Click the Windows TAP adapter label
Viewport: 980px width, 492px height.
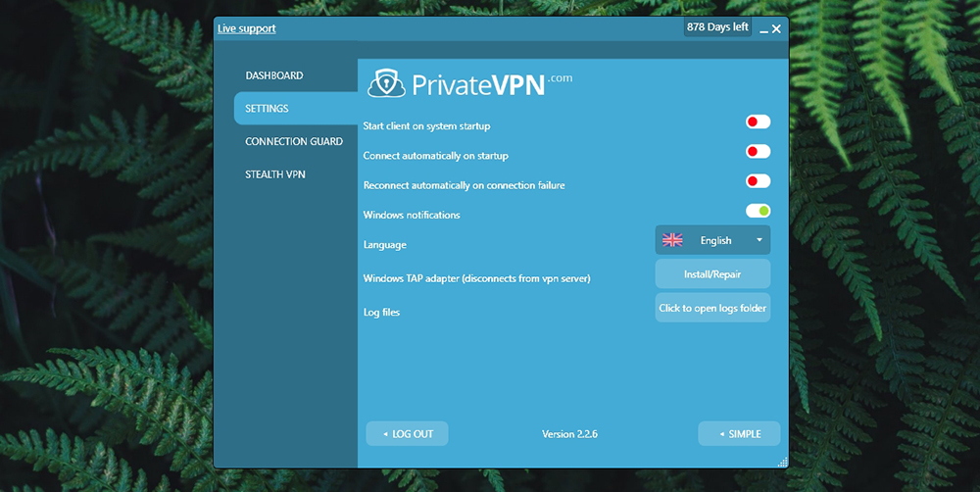pyautogui.click(x=477, y=278)
